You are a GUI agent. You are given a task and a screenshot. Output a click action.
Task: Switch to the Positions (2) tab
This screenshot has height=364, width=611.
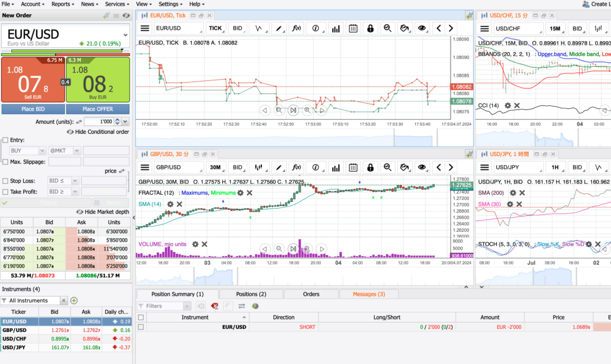coord(251,294)
